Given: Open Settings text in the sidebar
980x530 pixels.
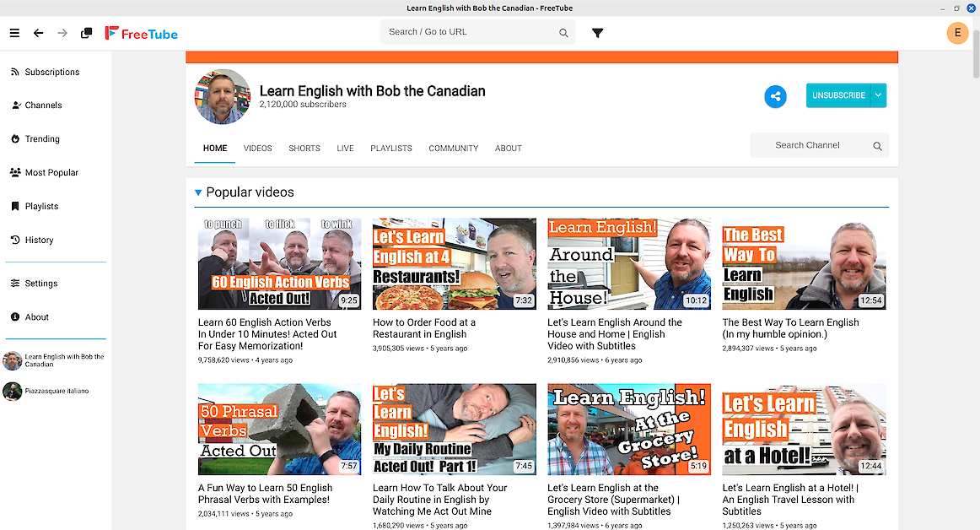Looking at the screenshot, I should pos(41,284).
